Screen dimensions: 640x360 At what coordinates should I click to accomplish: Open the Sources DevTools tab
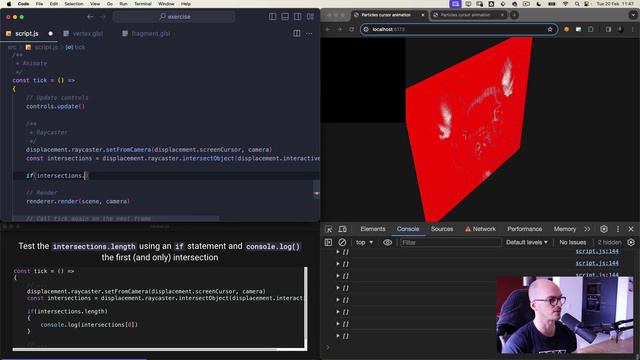[442, 229]
